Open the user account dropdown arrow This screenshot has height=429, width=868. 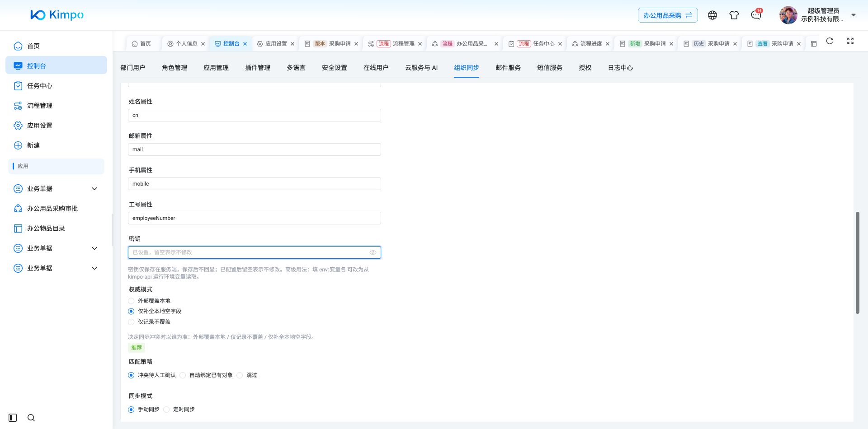tap(854, 15)
